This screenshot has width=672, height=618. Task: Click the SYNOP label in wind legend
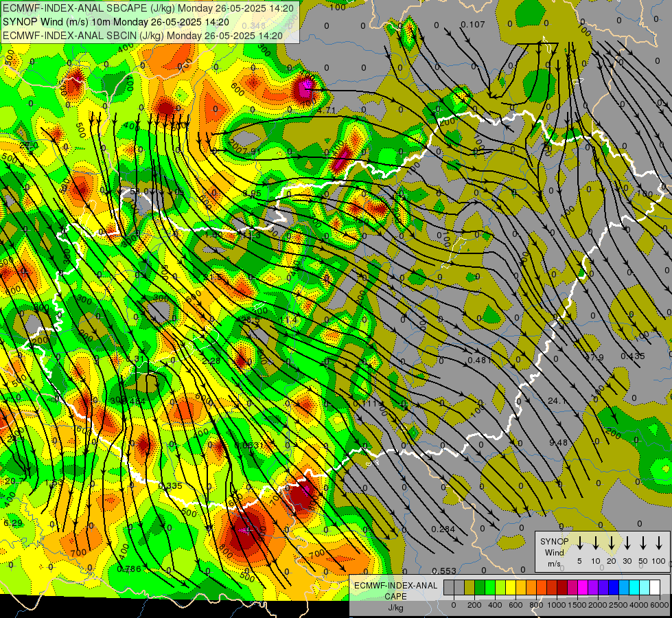point(554,542)
